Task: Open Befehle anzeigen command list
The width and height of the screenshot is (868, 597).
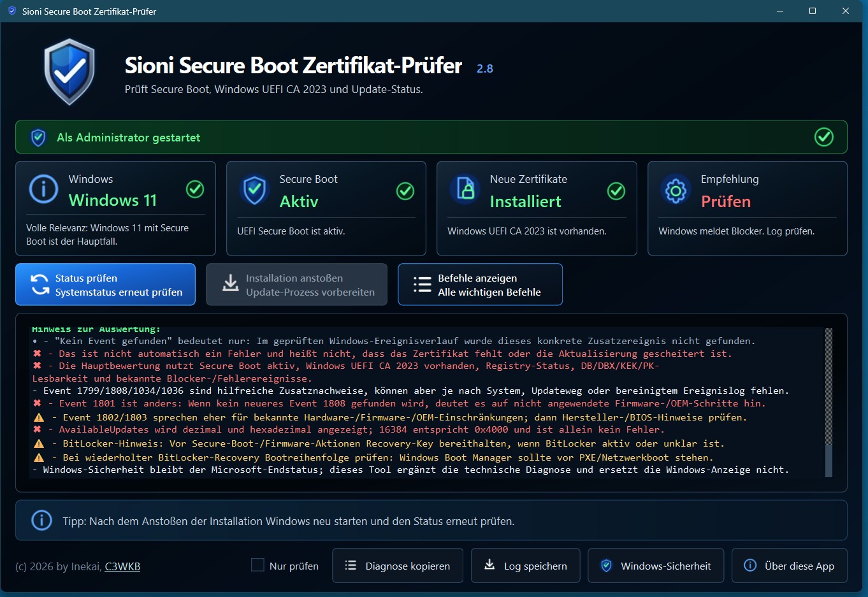Action: pyautogui.click(x=481, y=285)
